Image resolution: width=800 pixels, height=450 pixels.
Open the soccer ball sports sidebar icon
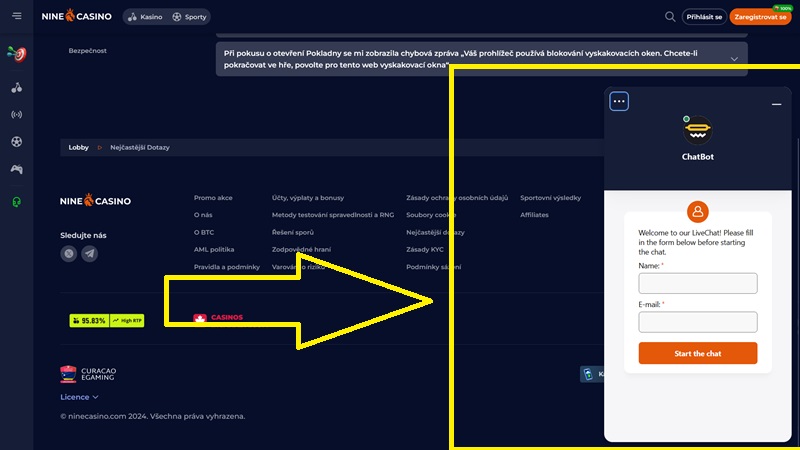pyautogui.click(x=16, y=142)
